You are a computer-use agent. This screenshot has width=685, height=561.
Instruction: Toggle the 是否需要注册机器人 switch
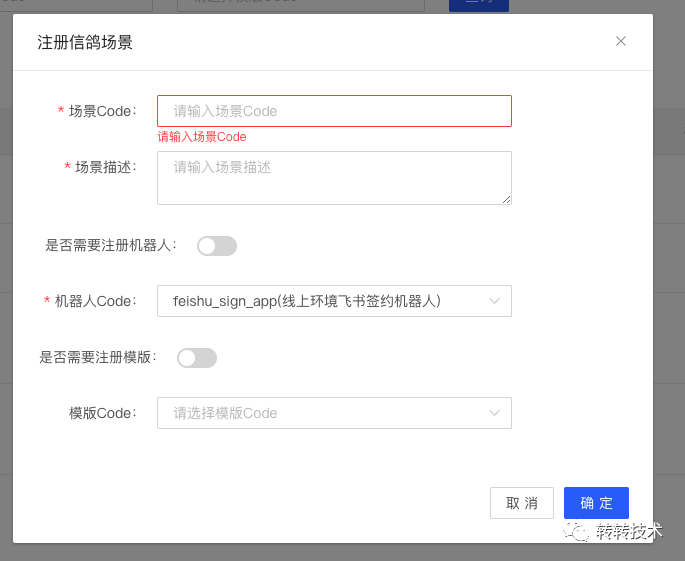pos(217,246)
